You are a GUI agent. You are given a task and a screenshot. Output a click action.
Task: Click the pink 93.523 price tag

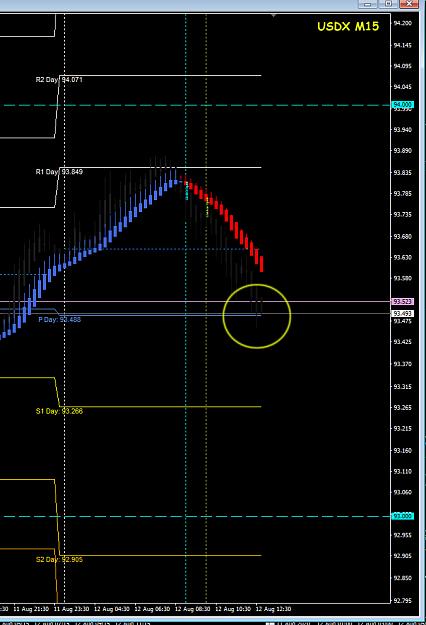tap(402, 302)
